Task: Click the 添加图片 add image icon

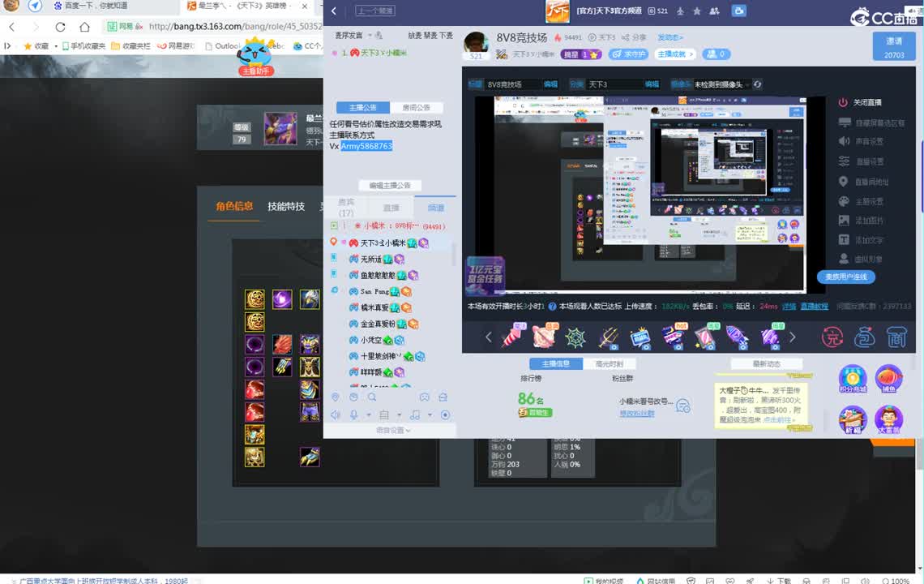Action: click(x=844, y=220)
